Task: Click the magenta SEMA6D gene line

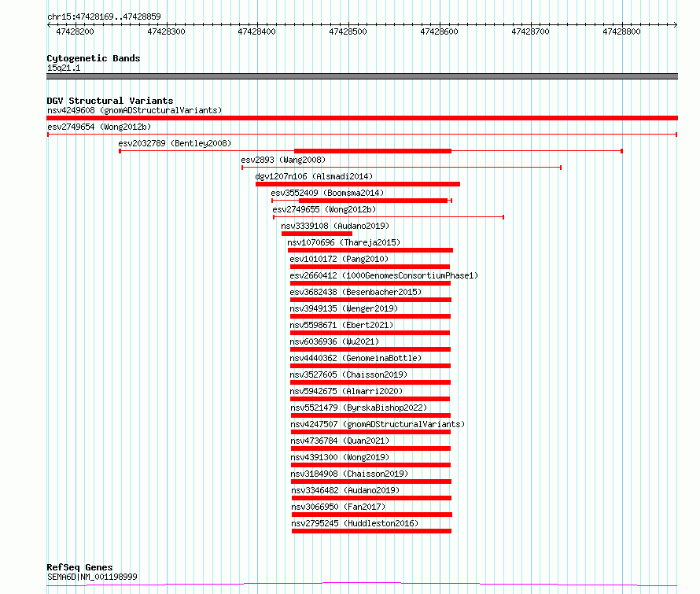Action: (x=362, y=585)
